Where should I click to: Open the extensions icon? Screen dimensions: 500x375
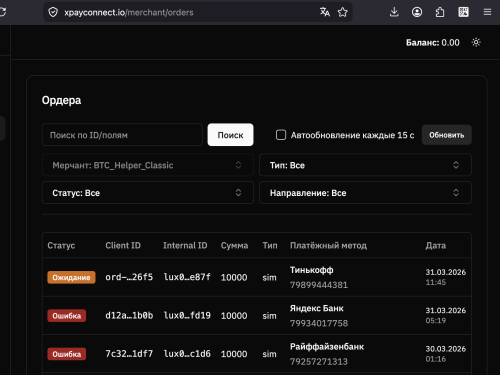click(440, 12)
